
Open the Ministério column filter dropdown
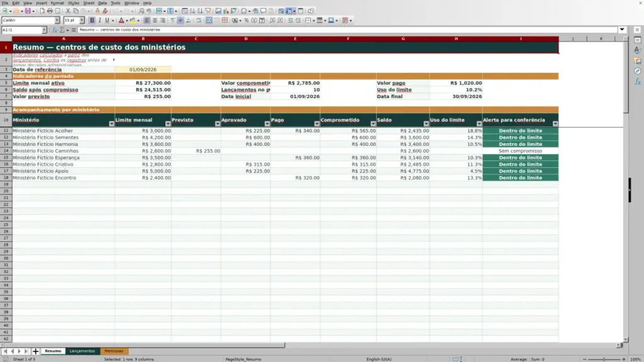click(x=111, y=124)
